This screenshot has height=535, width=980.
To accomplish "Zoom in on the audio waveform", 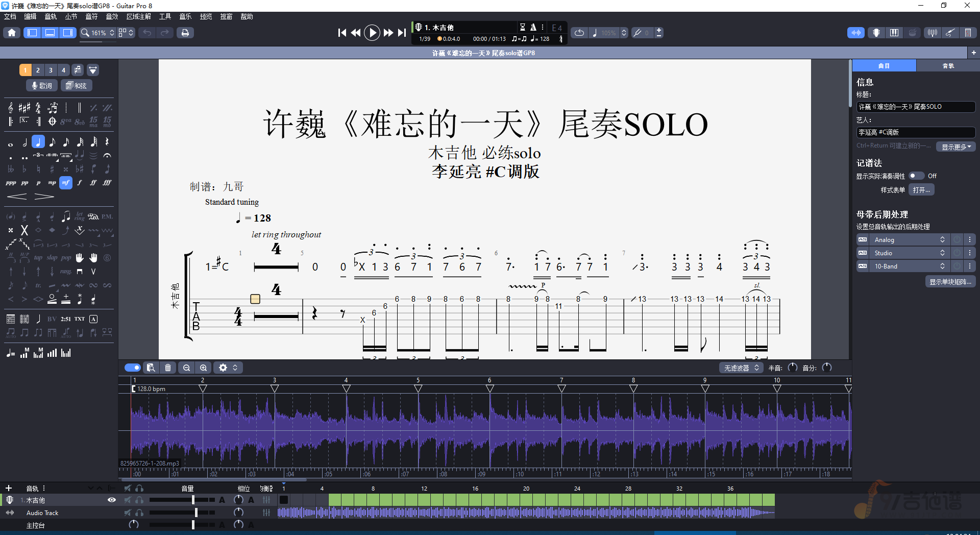I will (204, 368).
